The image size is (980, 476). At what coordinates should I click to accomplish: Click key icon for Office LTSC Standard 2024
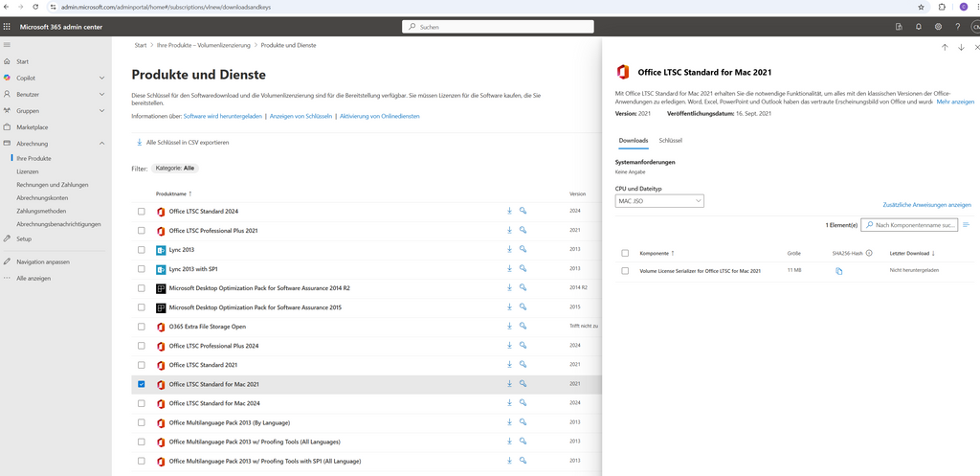(x=523, y=211)
